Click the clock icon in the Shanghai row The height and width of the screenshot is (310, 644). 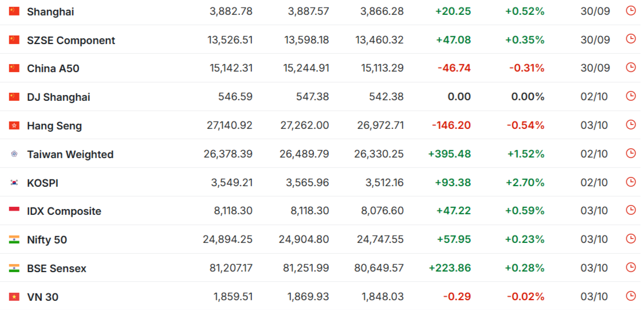click(x=631, y=11)
